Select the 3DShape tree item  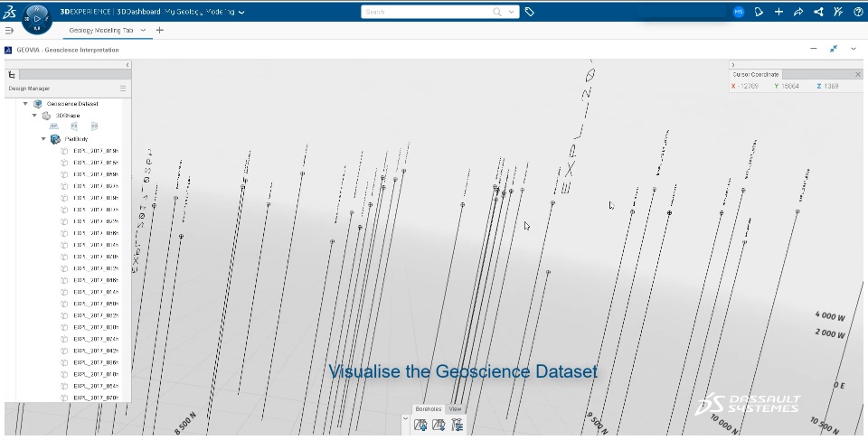[x=68, y=115]
